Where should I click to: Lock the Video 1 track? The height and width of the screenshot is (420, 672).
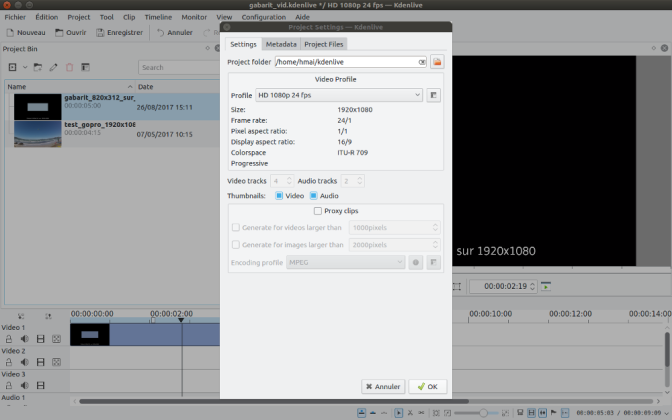(x=9, y=339)
